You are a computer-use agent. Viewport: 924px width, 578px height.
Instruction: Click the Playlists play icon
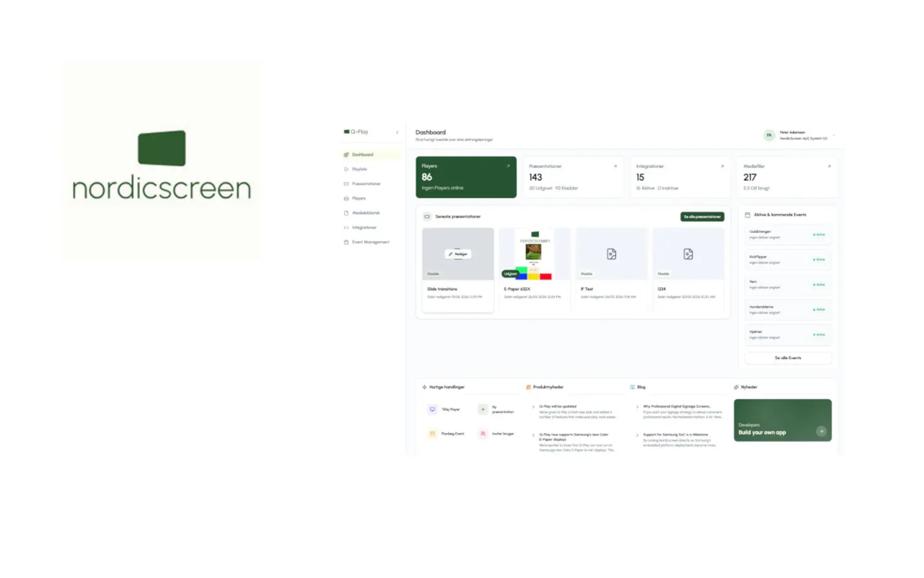pos(346,170)
